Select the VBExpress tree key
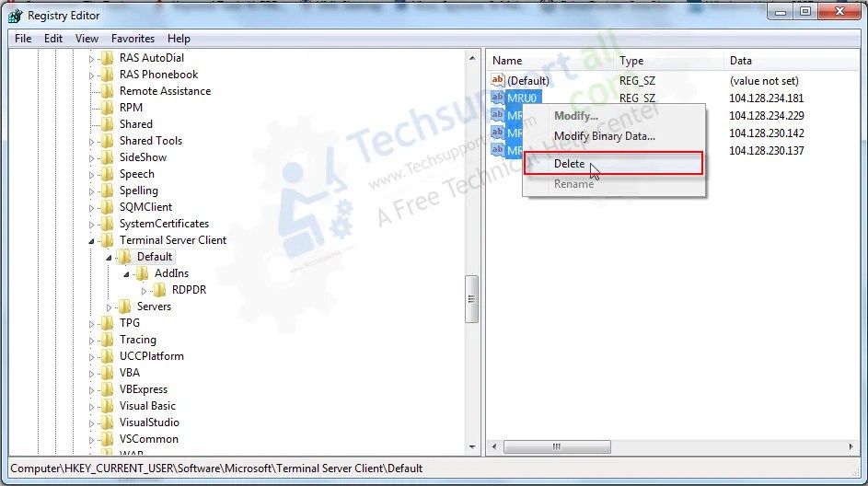This screenshot has height=486, width=868. tap(144, 389)
